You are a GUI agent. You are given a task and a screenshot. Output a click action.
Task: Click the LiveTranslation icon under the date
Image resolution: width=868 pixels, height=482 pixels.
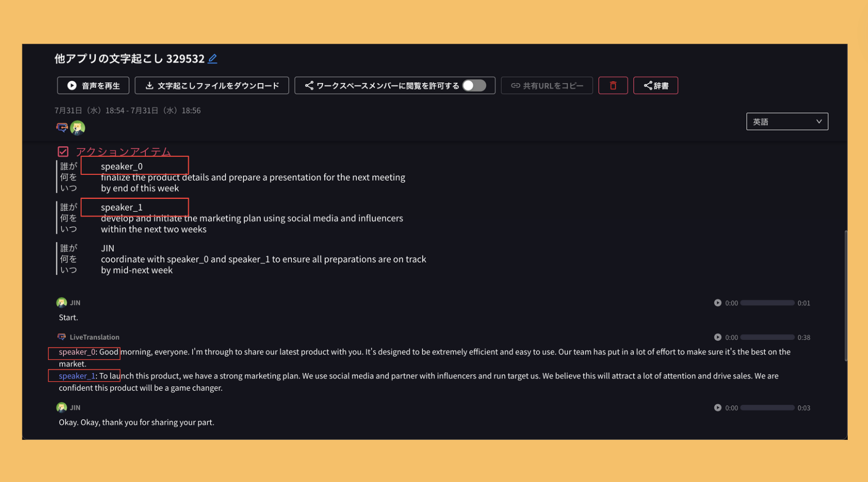[62, 127]
